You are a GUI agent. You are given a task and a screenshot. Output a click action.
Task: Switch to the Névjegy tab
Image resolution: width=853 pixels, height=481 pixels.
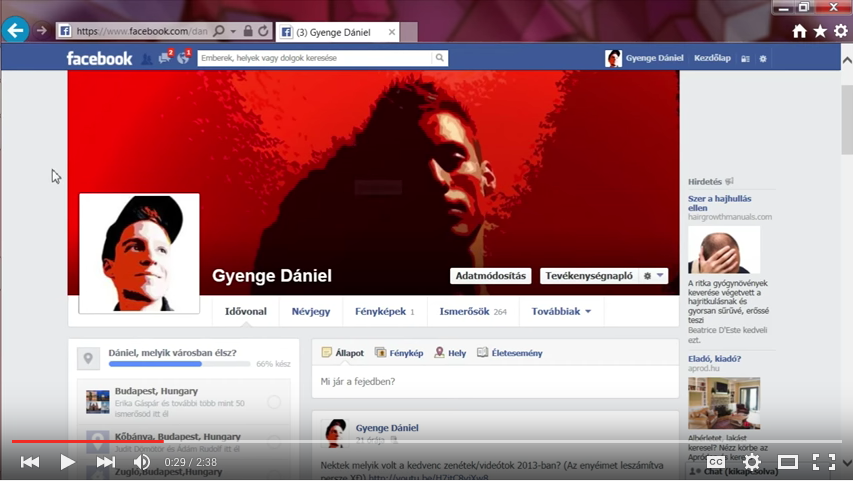coord(311,312)
